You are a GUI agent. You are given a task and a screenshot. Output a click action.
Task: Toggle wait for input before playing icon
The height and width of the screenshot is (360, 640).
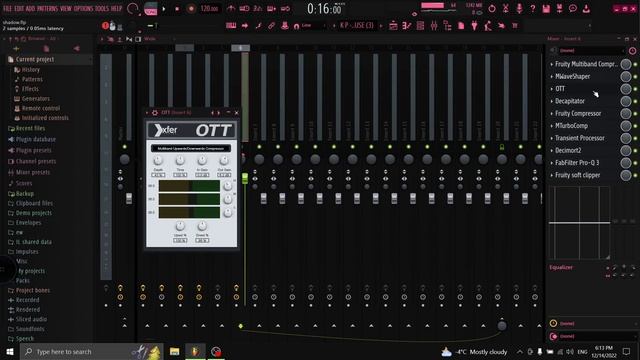click(244, 8)
